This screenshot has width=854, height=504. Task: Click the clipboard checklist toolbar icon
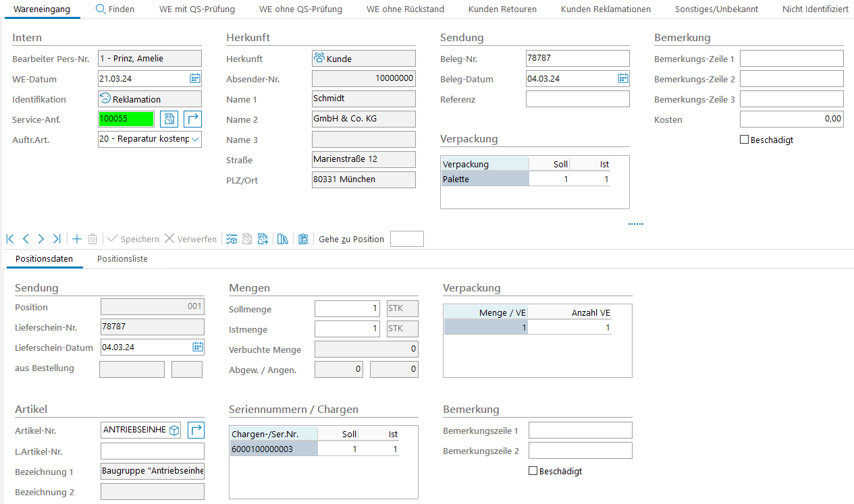[303, 239]
